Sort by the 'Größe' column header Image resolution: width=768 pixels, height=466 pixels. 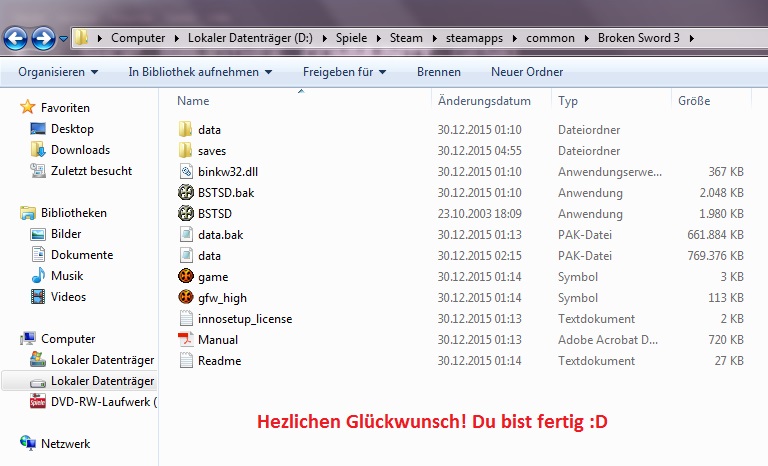tap(694, 101)
